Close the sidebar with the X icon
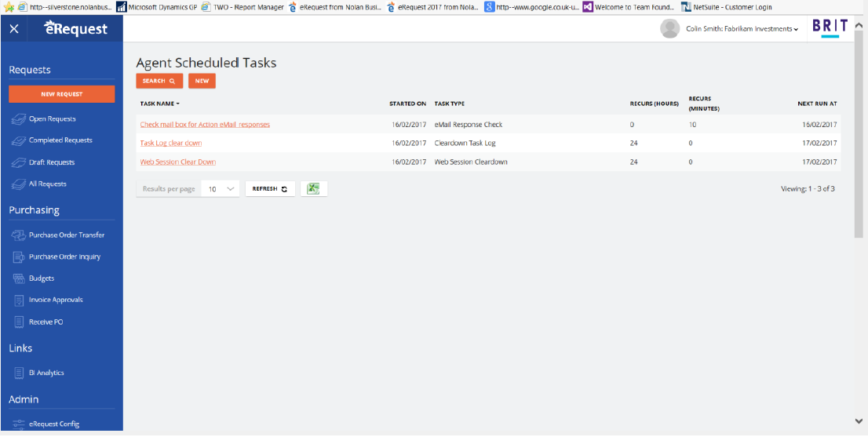 click(14, 30)
